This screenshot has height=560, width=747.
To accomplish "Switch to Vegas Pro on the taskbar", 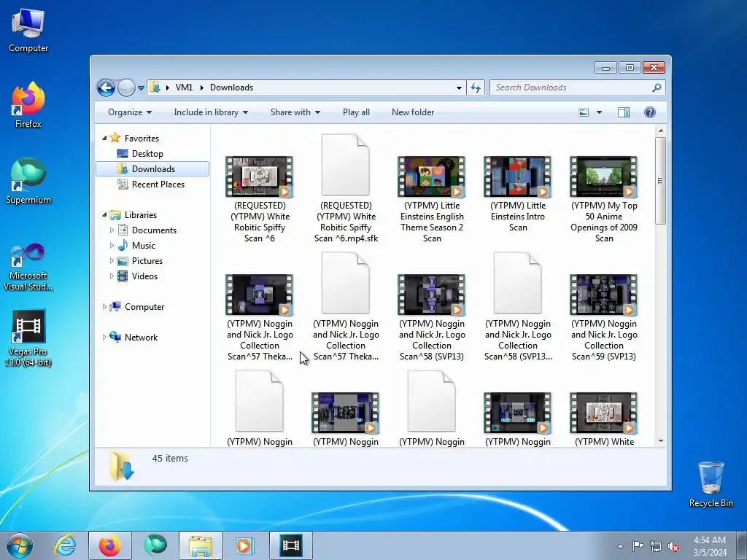I will 290,545.
